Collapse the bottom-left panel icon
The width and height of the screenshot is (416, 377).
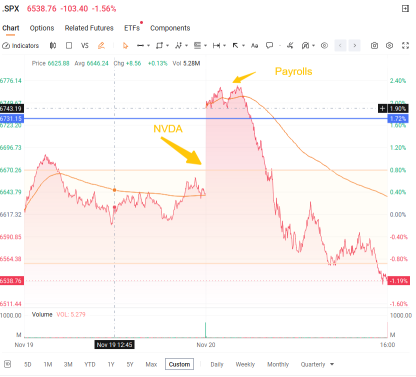pyautogui.click(x=7, y=364)
